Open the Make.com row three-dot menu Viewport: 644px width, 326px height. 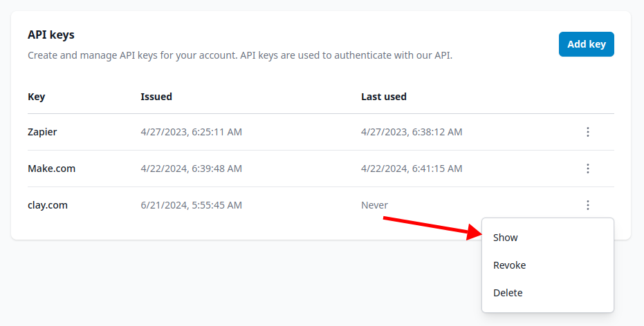coord(587,169)
